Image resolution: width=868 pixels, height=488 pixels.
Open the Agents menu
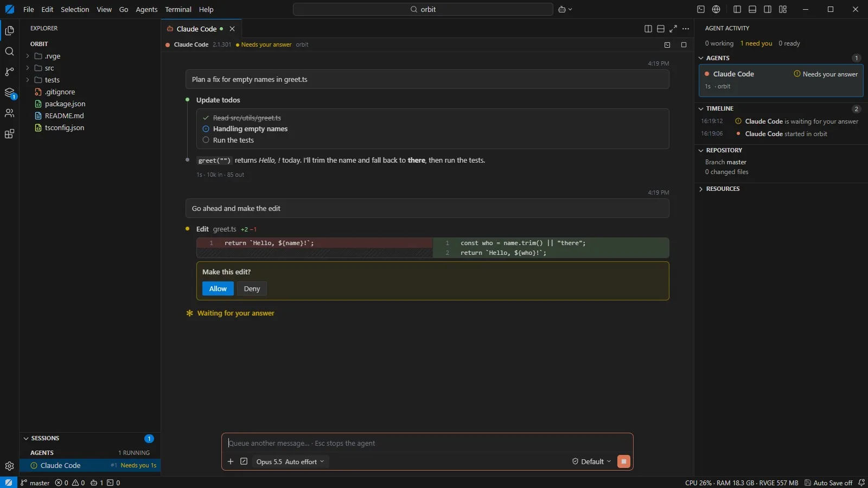pos(146,9)
